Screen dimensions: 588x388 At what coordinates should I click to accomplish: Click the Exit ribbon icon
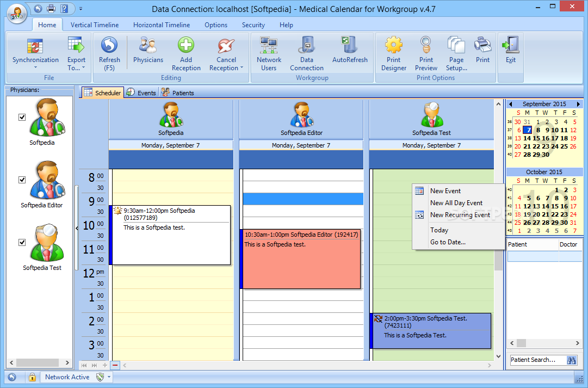click(x=510, y=45)
